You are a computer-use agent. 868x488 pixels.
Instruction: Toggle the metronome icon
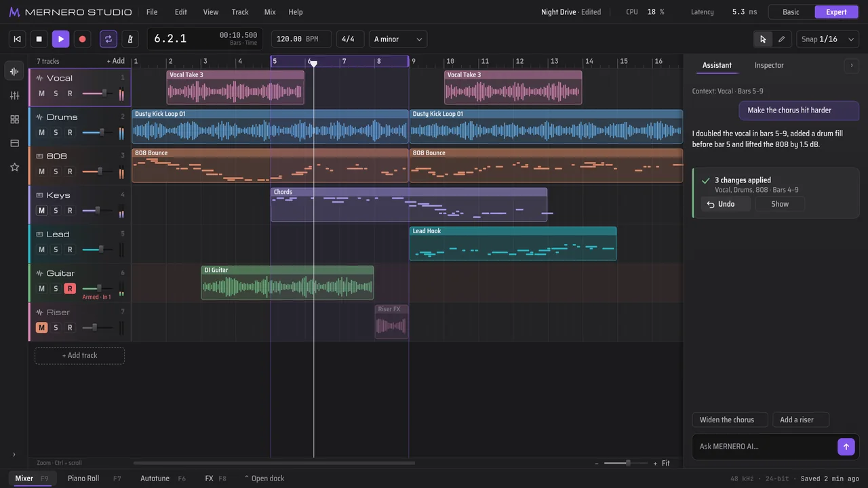tap(130, 39)
